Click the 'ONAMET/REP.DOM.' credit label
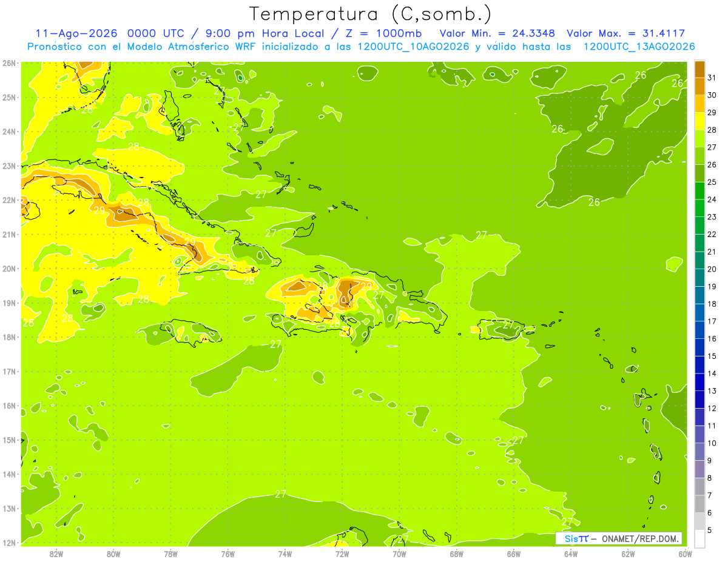Viewport: 728px width, 562px height. (640, 538)
